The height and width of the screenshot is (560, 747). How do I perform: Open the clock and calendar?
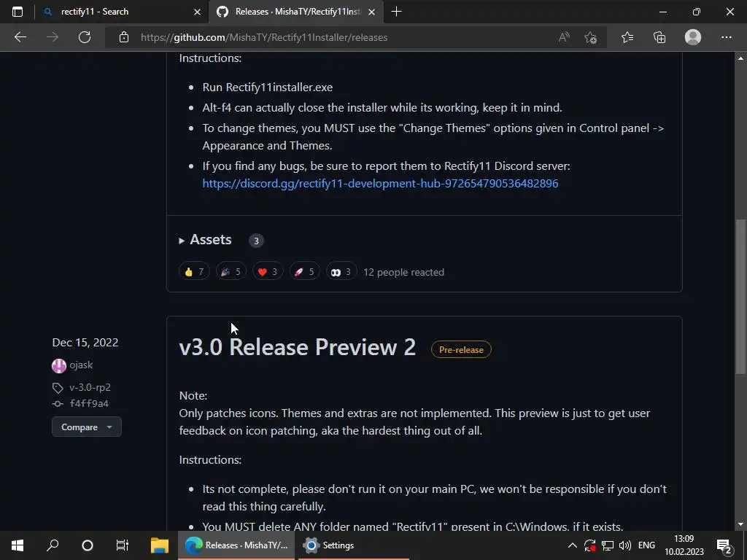(684, 545)
